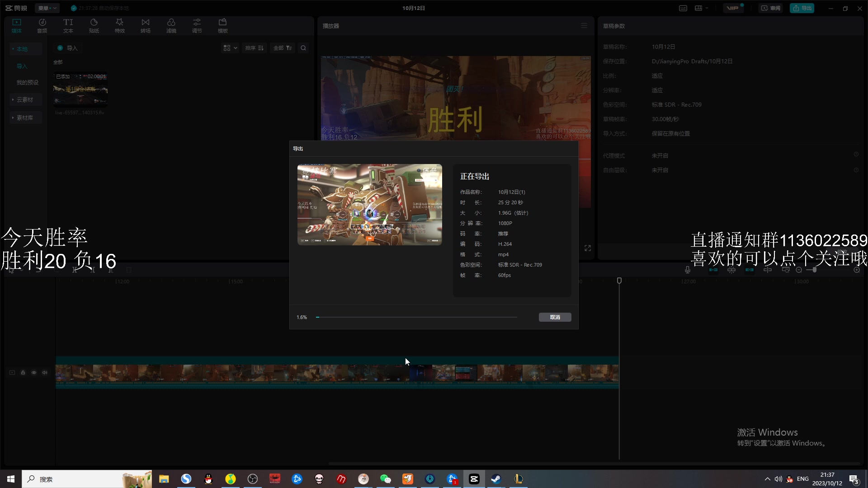The height and width of the screenshot is (488, 868).
Task: Open the 媒体 media tab
Action: [x=17, y=26]
